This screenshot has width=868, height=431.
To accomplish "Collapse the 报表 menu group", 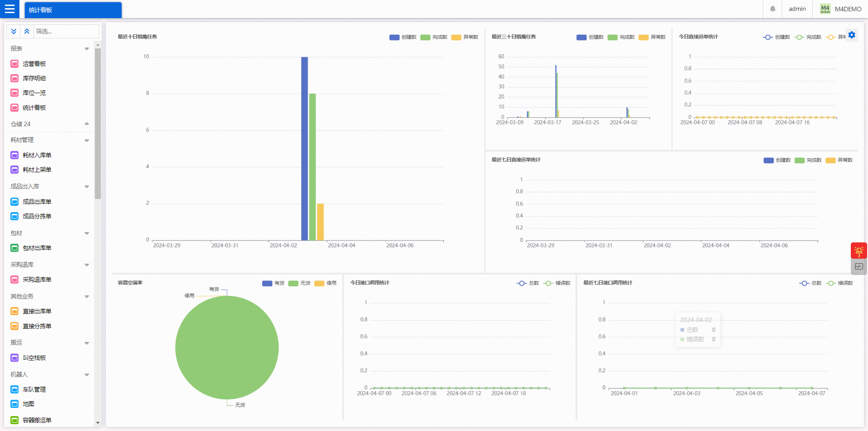I will click(x=87, y=48).
